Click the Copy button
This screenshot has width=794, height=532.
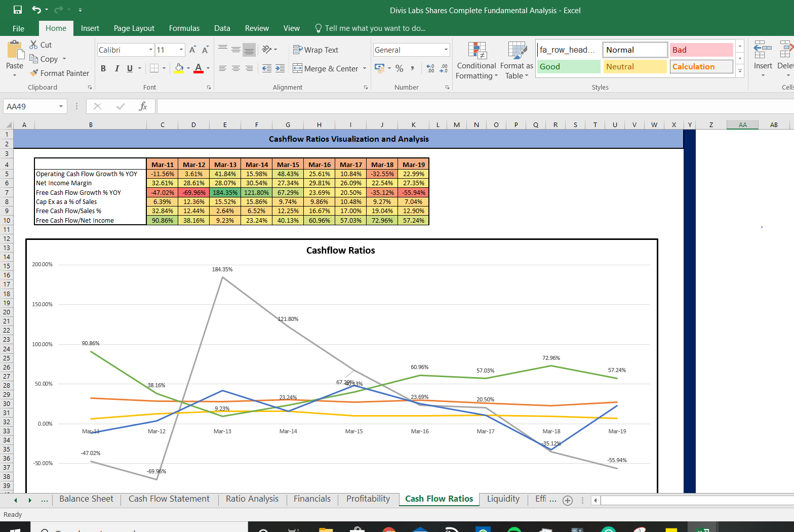[44, 59]
